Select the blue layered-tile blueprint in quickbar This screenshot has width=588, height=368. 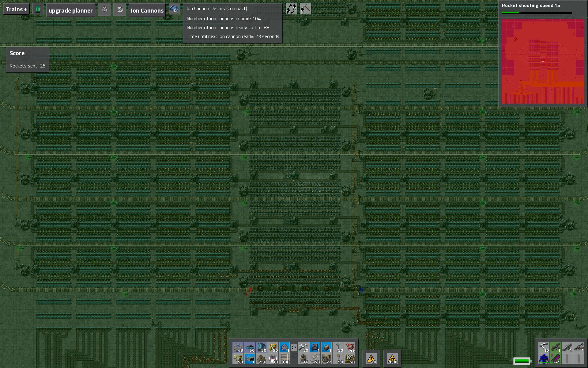pyautogui.click(x=285, y=347)
